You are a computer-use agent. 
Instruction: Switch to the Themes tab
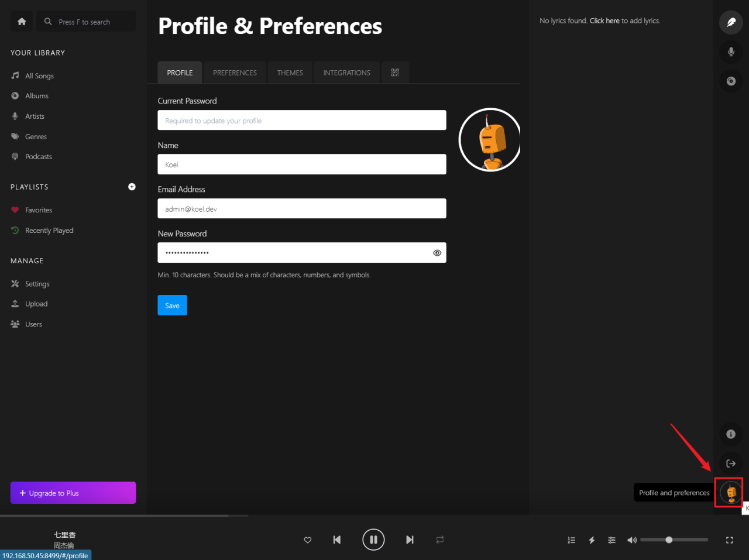tap(290, 73)
